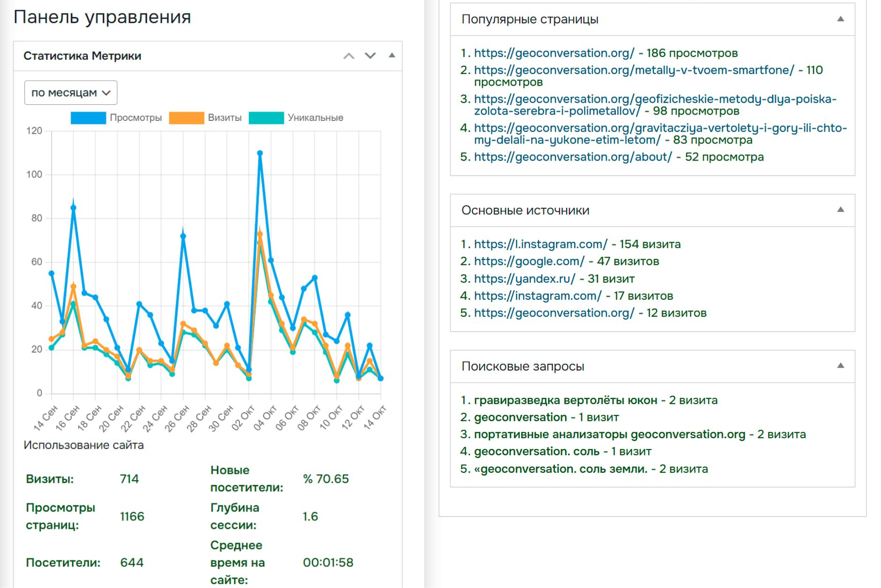Toggle Уникальные series in chart legend
881x588 pixels.
click(x=296, y=118)
